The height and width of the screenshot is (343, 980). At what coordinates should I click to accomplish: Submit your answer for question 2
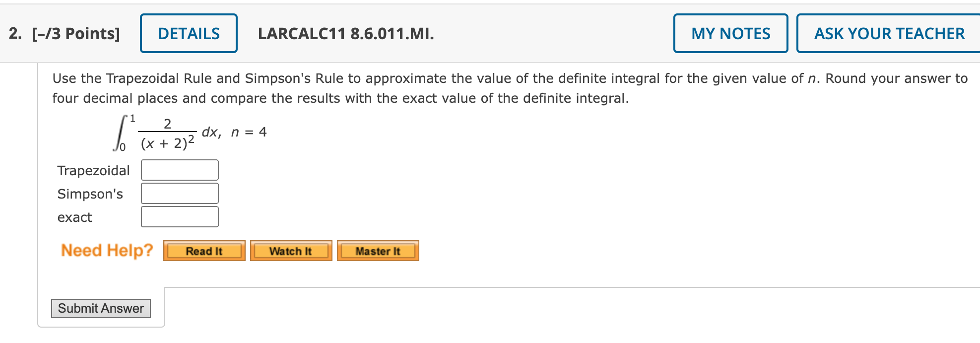click(101, 308)
